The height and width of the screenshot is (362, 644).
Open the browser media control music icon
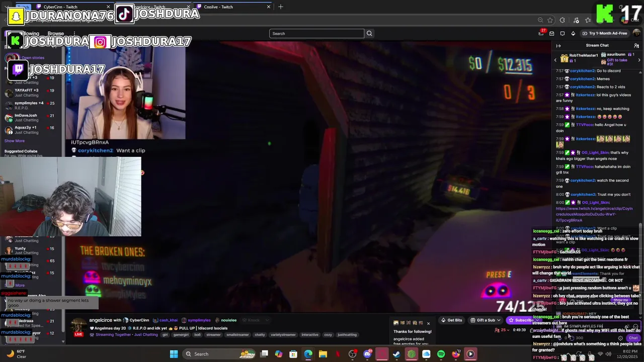coord(576,20)
